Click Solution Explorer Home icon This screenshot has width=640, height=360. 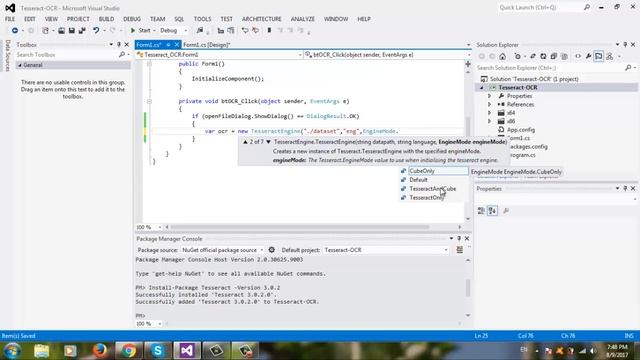coord(502,56)
